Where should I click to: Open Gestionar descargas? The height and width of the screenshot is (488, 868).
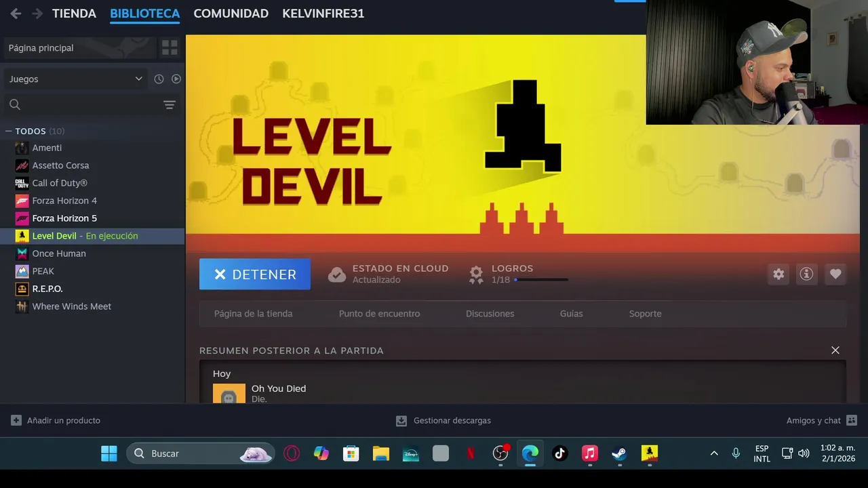point(443,420)
